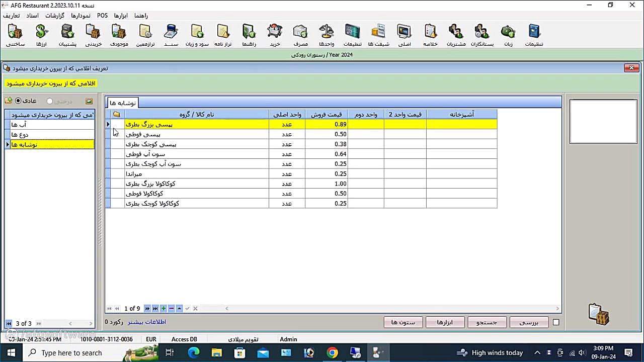Select the درختی radio button
This screenshot has width=644, height=362.
49,101
